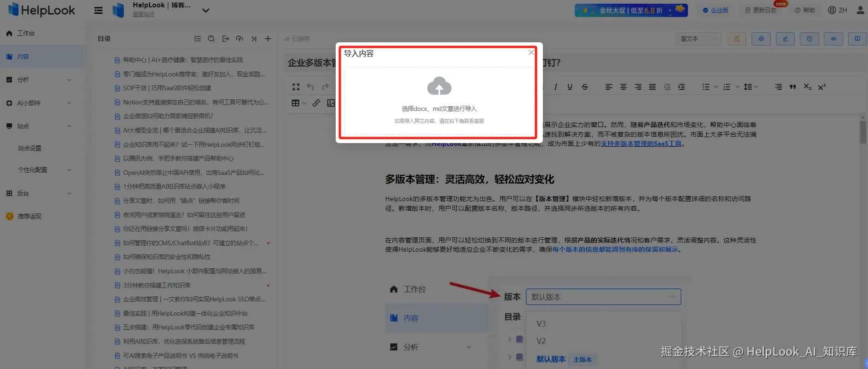Click the search icon in 目录 header
868x369 pixels.
(x=211, y=39)
